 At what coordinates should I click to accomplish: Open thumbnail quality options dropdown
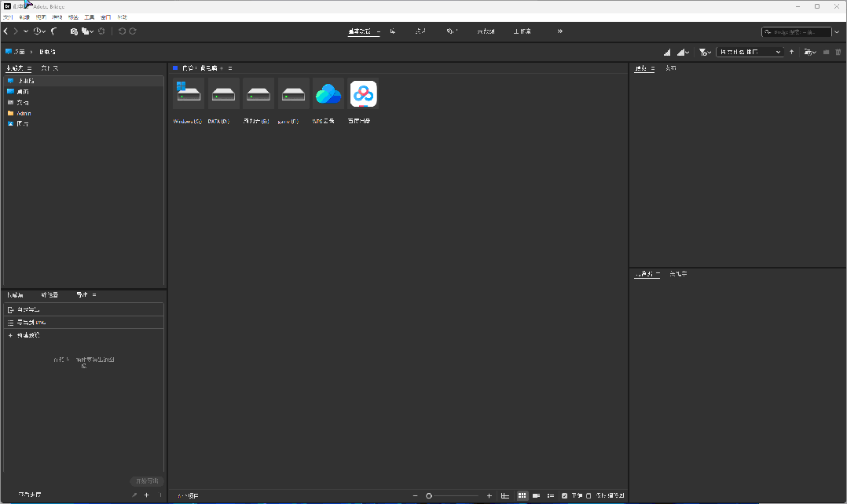(683, 53)
